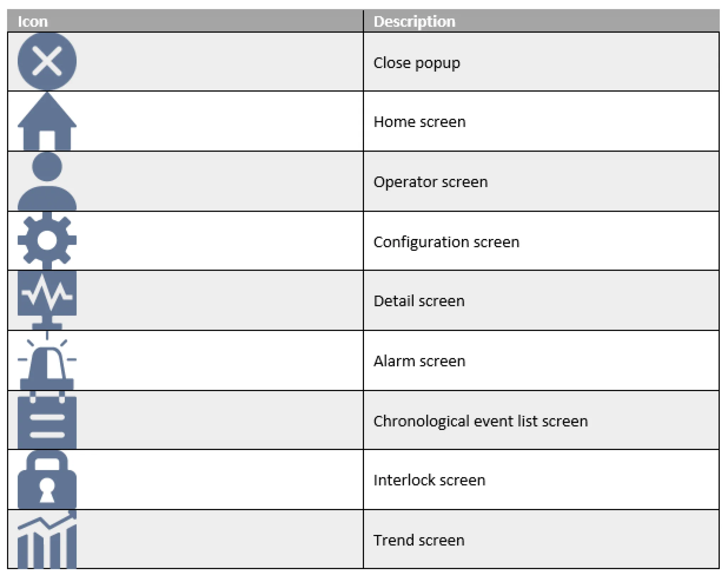Select the Detail screen description
Image resolution: width=728 pixels, height=577 pixels.
(x=419, y=301)
